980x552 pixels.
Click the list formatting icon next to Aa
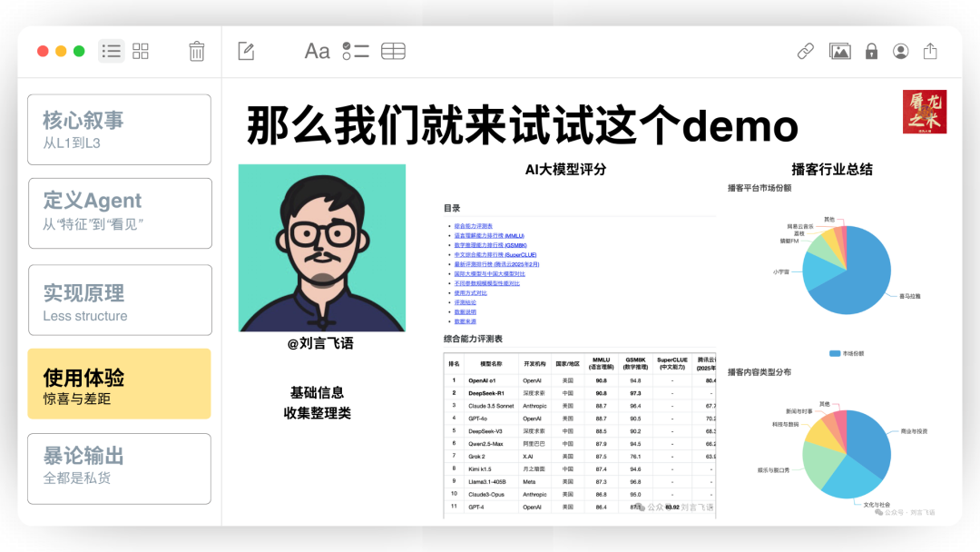click(354, 51)
